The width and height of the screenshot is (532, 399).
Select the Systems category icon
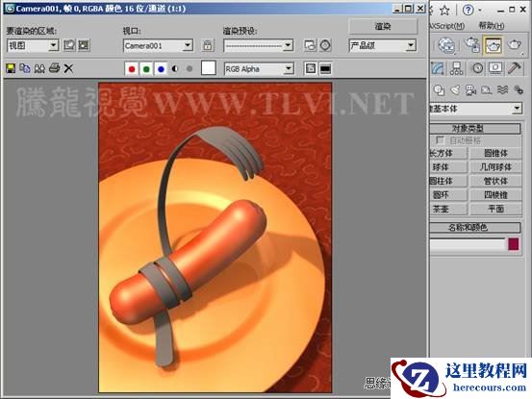pyautogui.click(x=519, y=90)
